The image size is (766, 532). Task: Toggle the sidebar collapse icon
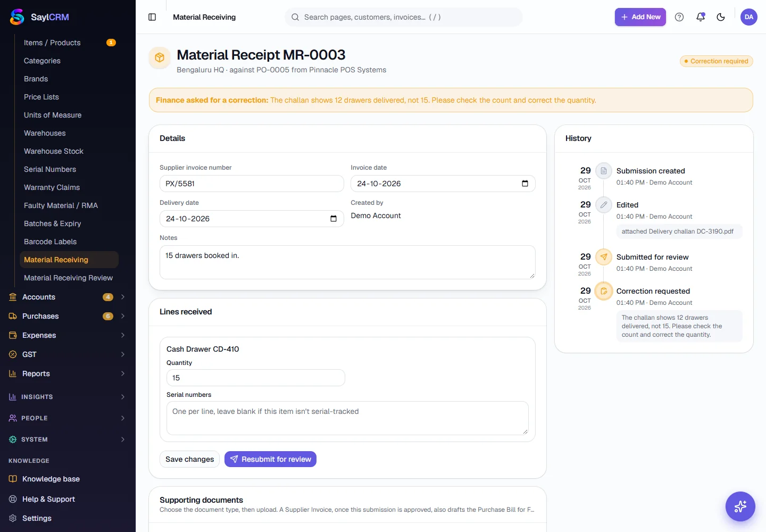click(152, 17)
